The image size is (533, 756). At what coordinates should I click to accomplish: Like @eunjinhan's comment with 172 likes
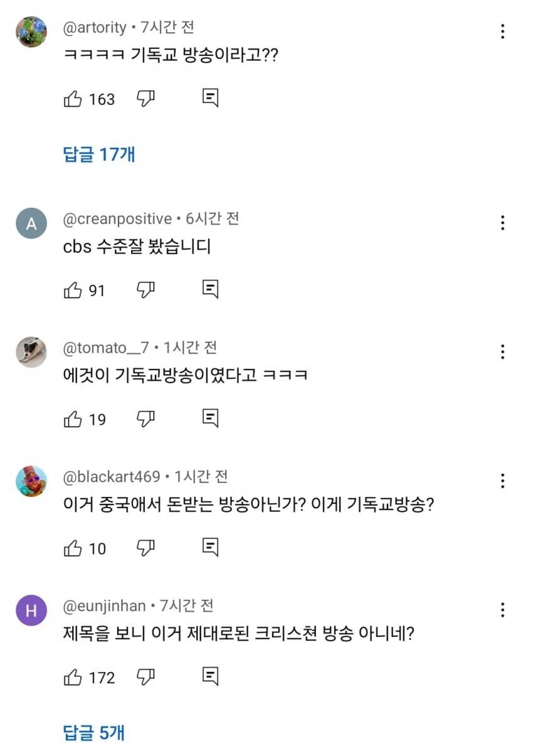pyautogui.click(x=73, y=677)
